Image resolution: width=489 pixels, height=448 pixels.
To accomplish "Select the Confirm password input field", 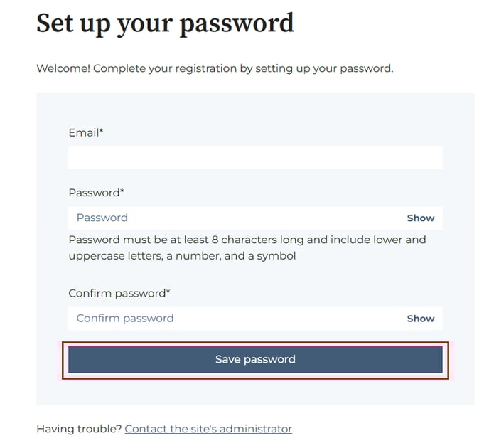I will click(x=237, y=319).
